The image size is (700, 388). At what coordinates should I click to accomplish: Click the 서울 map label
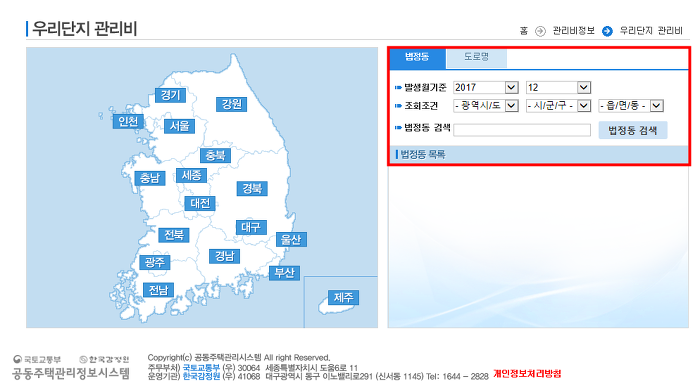click(x=179, y=126)
